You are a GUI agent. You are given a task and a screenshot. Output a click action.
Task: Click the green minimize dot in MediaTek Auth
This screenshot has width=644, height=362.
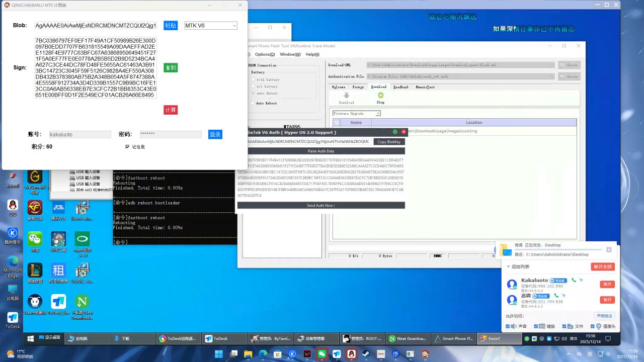point(395,132)
